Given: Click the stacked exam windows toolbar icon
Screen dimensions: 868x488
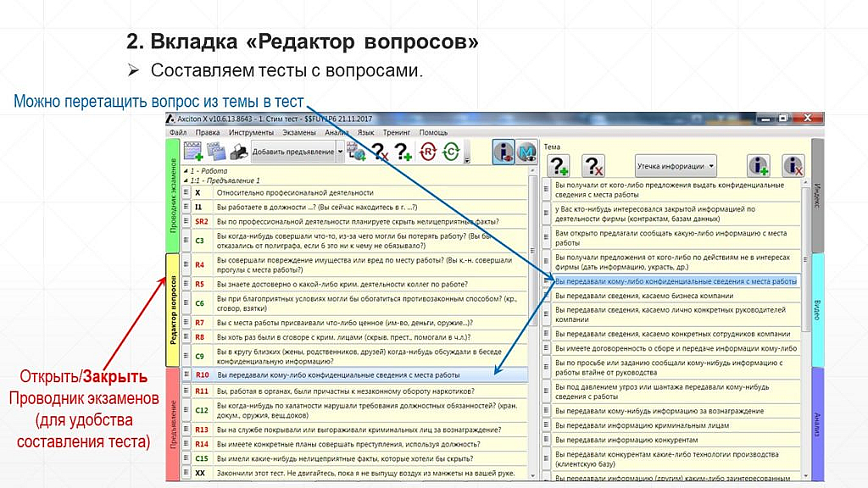Looking at the screenshot, I should pos(216,151).
